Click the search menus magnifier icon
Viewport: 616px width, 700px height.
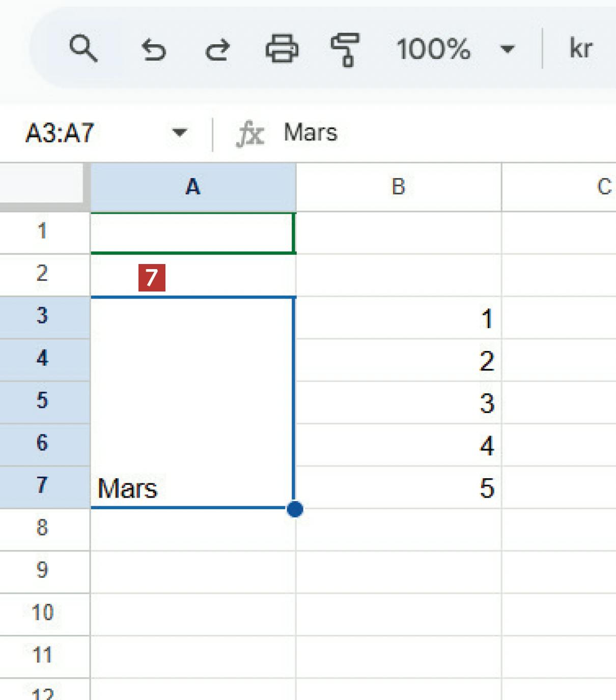pos(83,49)
